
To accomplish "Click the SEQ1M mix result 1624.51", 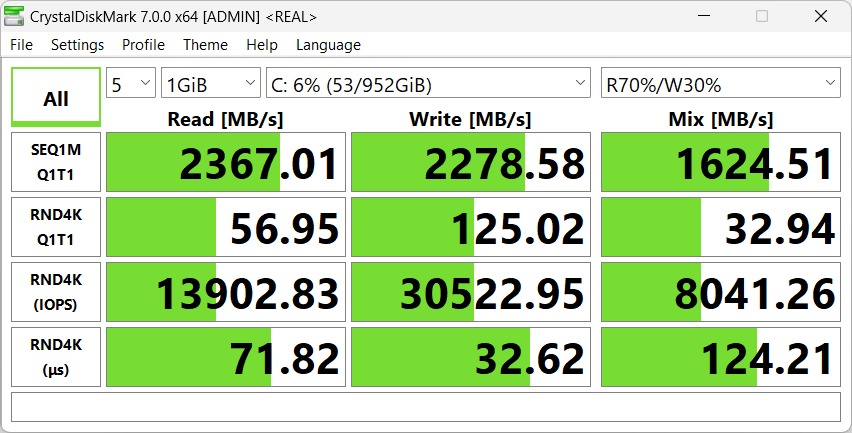I will (x=721, y=162).
